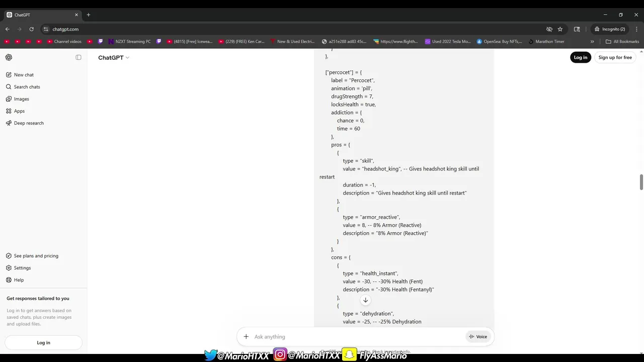Click the Ask anything input field
Screen dimensions: 644x362
pos(357,337)
